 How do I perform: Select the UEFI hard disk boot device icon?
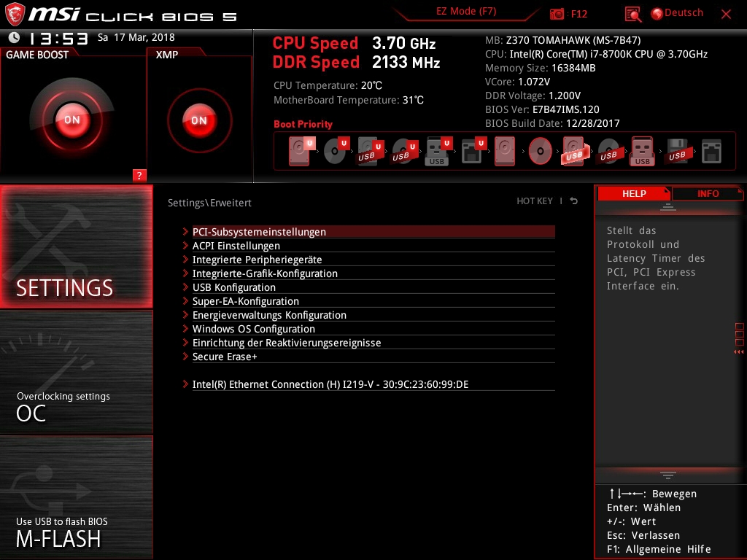tap(301, 150)
